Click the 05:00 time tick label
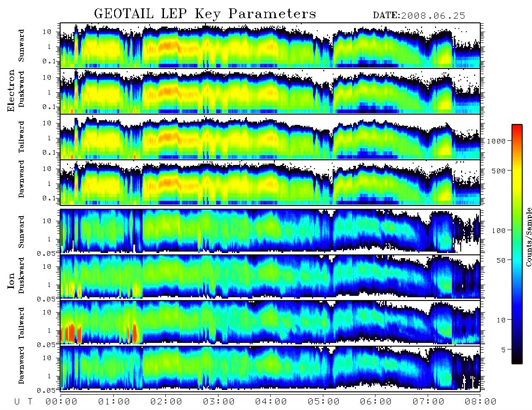 point(323,402)
